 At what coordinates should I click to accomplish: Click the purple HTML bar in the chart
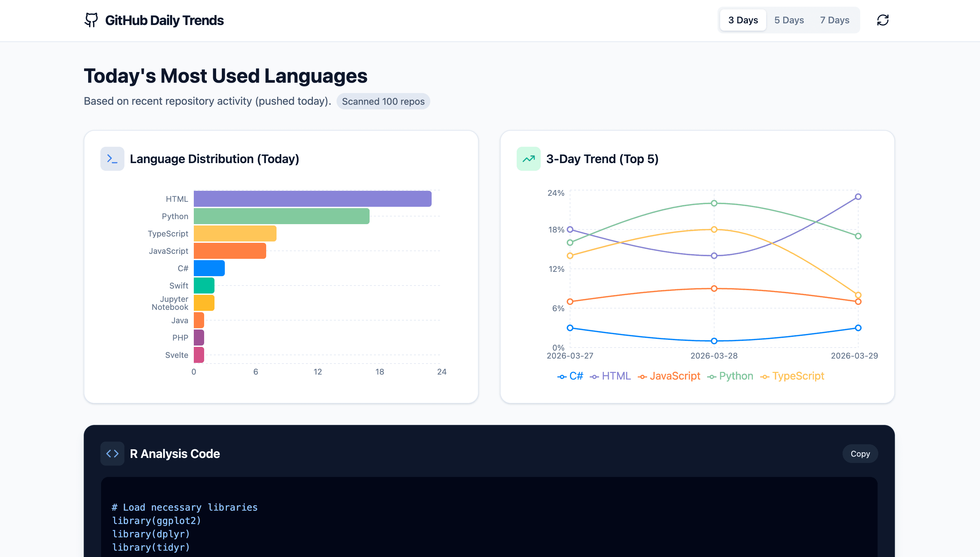[x=312, y=198]
